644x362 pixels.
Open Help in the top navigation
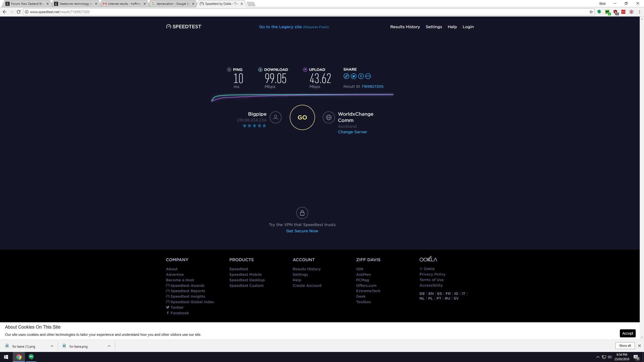[452, 27]
